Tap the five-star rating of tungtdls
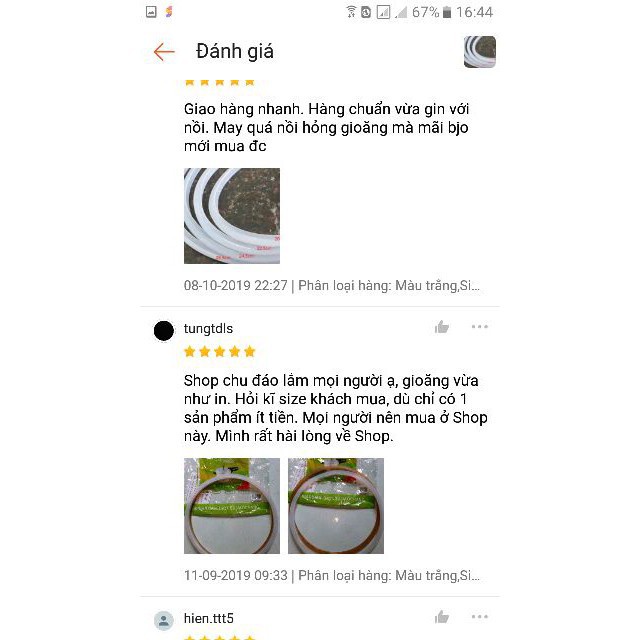The width and height of the screenshot is (640, 640). [220, 351]
